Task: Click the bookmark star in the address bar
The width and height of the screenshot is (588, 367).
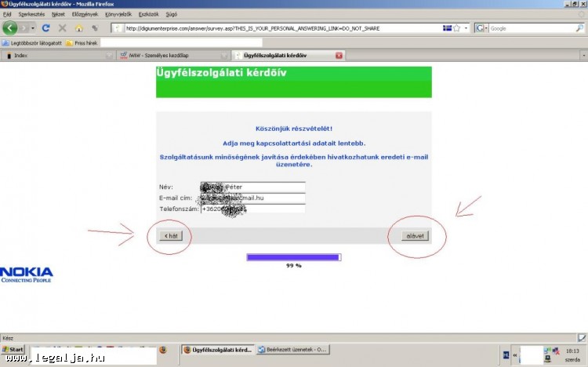Action: 456,27
